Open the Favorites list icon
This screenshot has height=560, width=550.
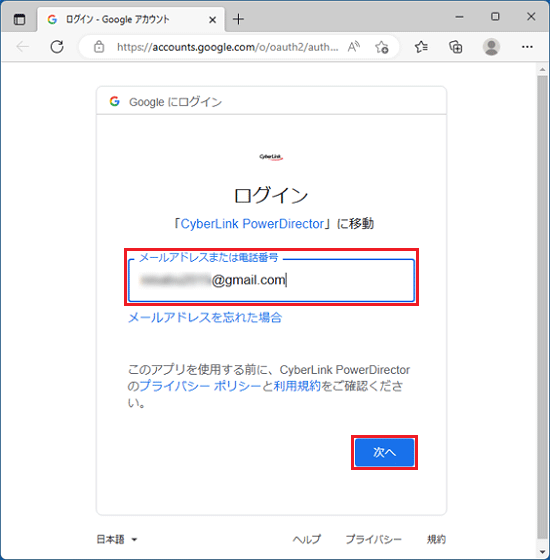tap(421, 47)
